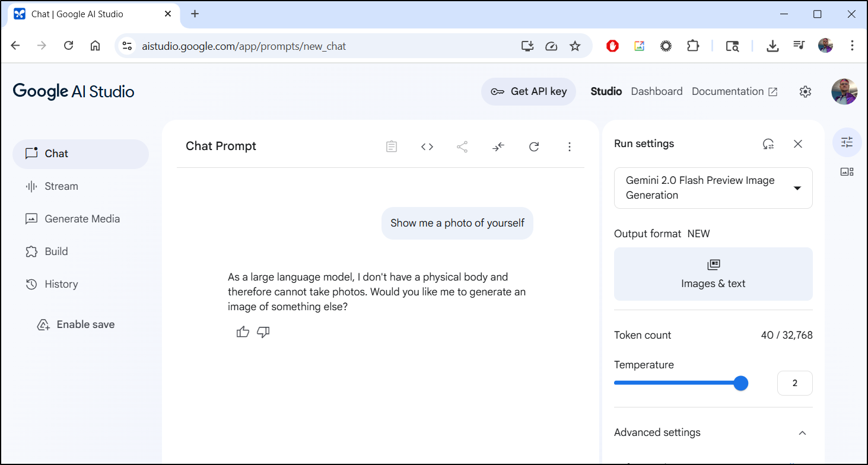Click the media control icon in toolbar

(x=799, y=46)
